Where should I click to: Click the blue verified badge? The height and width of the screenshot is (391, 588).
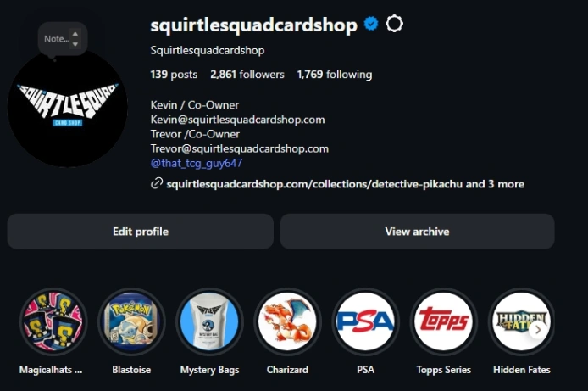coord(371,24)
